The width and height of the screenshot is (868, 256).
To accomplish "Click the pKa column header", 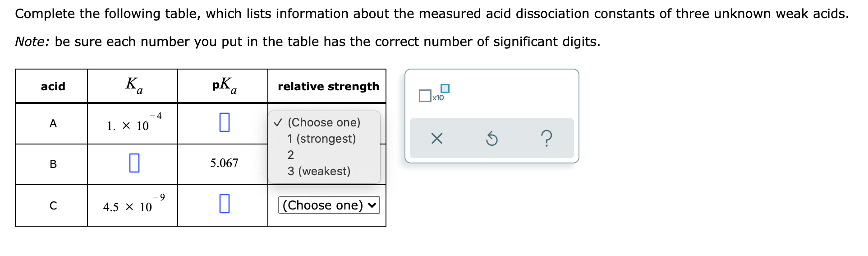I will pos(225,85).
